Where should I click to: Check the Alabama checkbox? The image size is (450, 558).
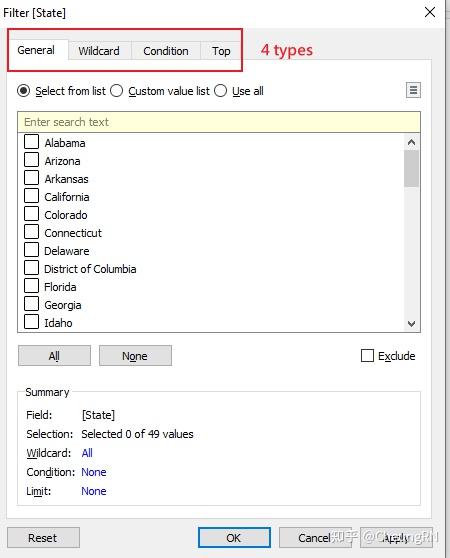click(x=31, y=142)
